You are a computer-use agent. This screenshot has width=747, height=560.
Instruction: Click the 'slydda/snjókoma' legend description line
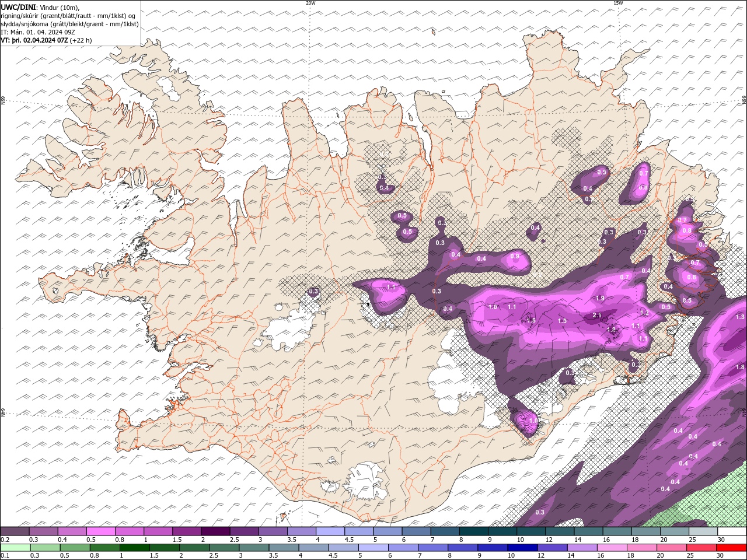(70, 24)
